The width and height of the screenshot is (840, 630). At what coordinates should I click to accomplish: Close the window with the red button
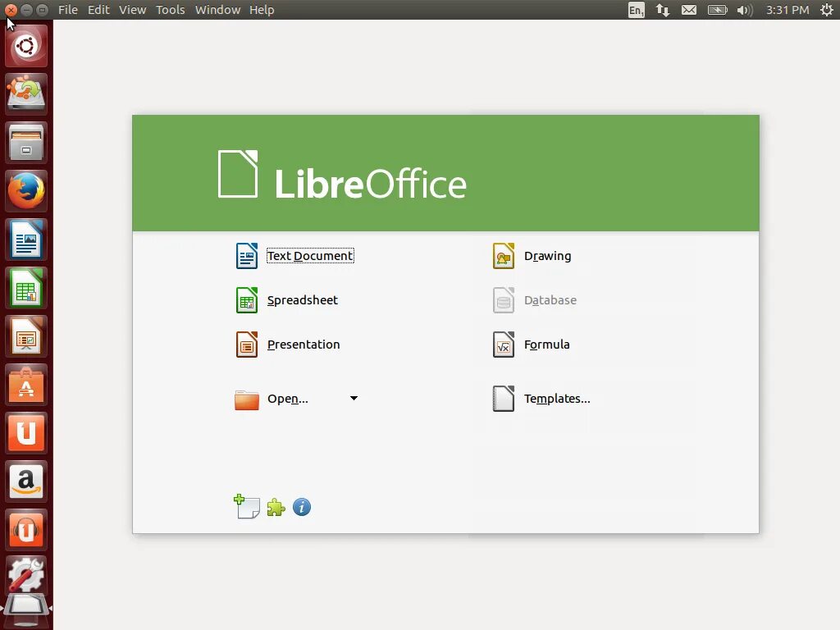pyautogui.click(x=11, y=10)
